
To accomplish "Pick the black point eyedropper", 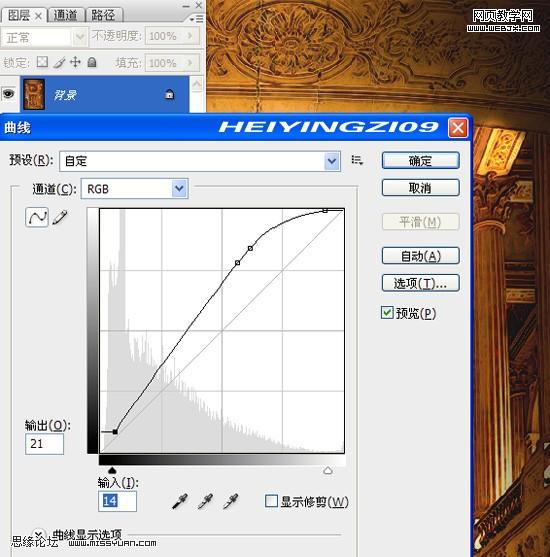I will point(180,501).
